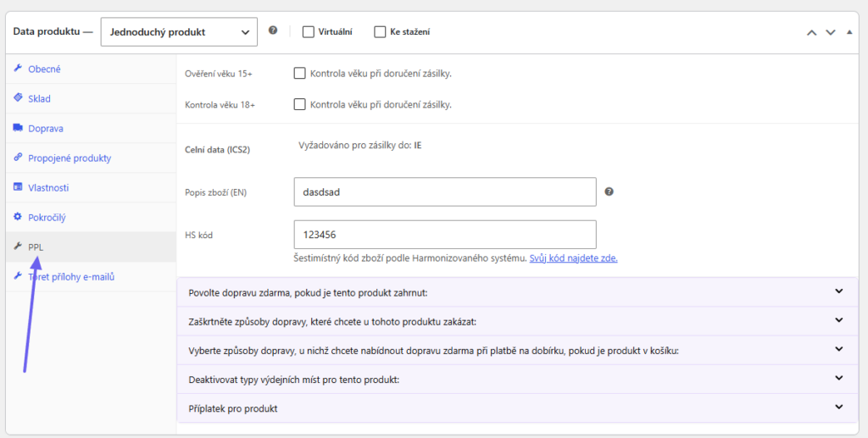
Task: Click the wrench icon beside Toret přílohy e-mailů
Action: 18,276
